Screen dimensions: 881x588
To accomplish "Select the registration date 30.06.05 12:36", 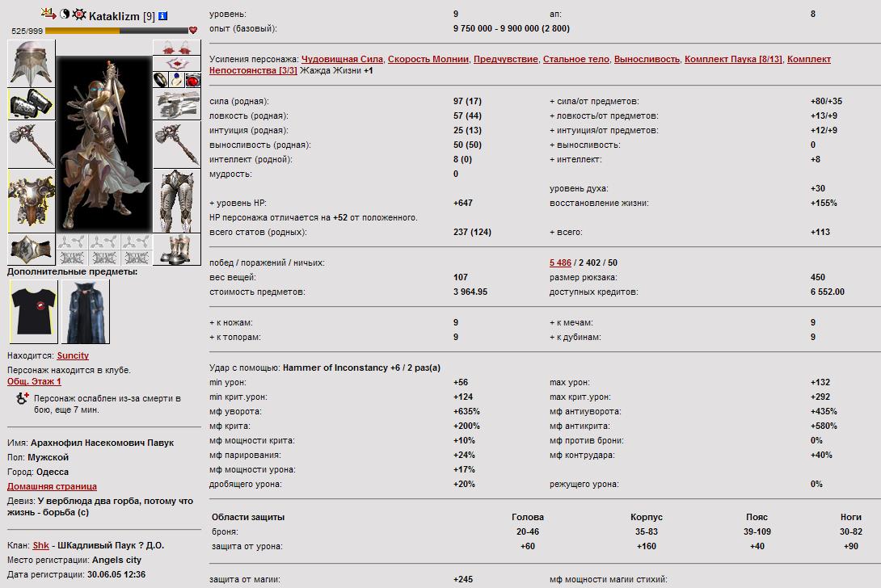I will click(116, 574).
